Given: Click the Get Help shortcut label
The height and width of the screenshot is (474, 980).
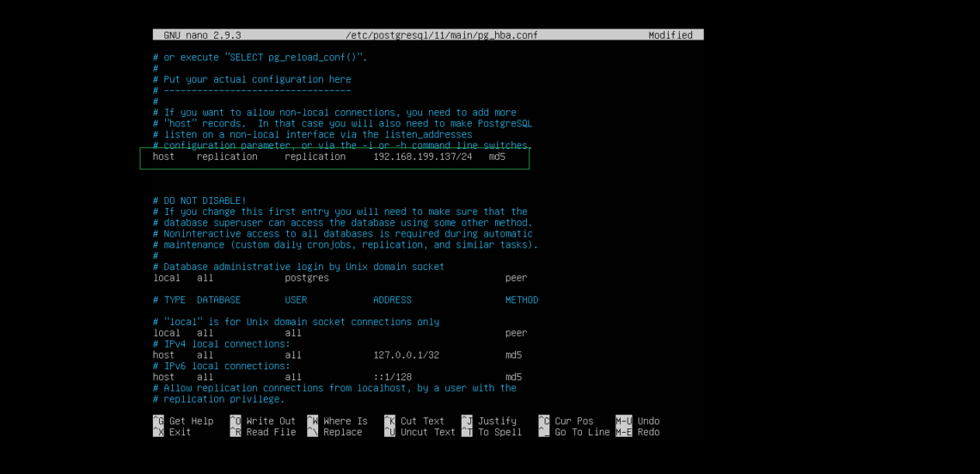Looking at the screenshot, I should click(x=190, y=422).
